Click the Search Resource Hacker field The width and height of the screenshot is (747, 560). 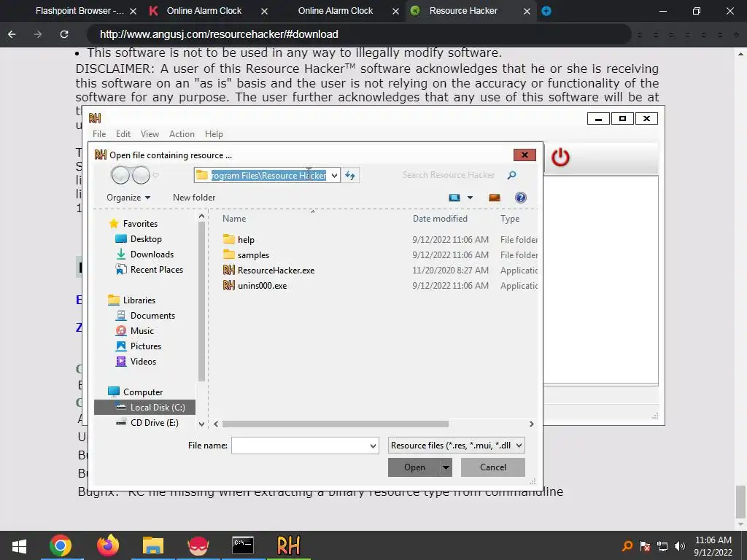[x=449, y=175]
